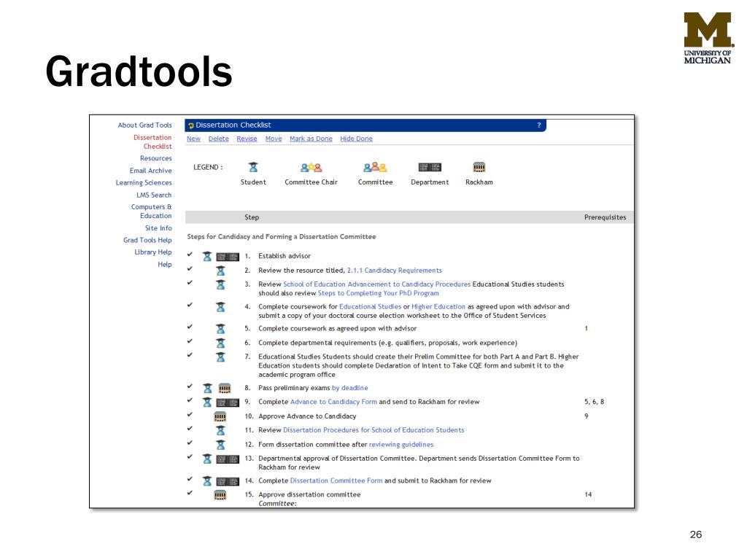The image size is (747, 560).
Task: Open Resources in sidebar
Action: 156,158
